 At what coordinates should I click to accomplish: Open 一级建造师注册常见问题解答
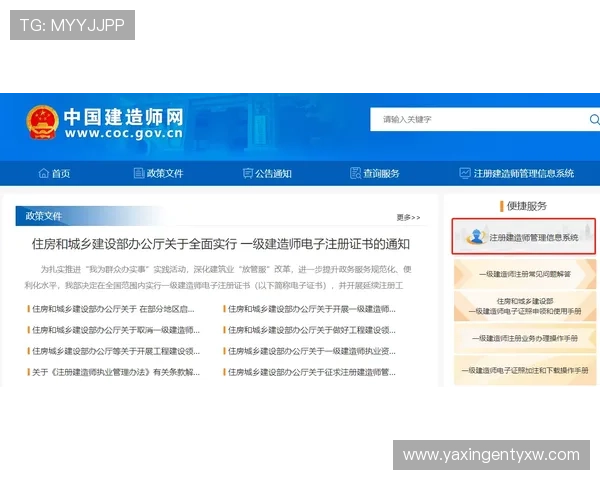(525, 274)
